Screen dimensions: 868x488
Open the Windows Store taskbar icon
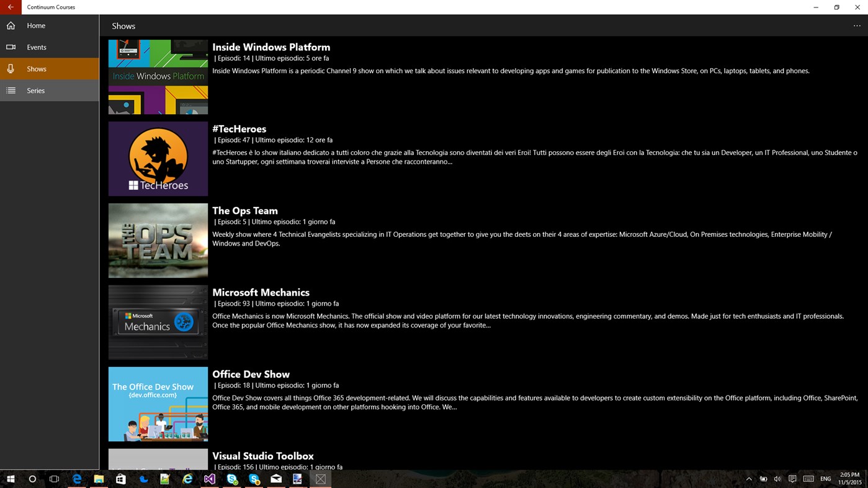[121, 479]
